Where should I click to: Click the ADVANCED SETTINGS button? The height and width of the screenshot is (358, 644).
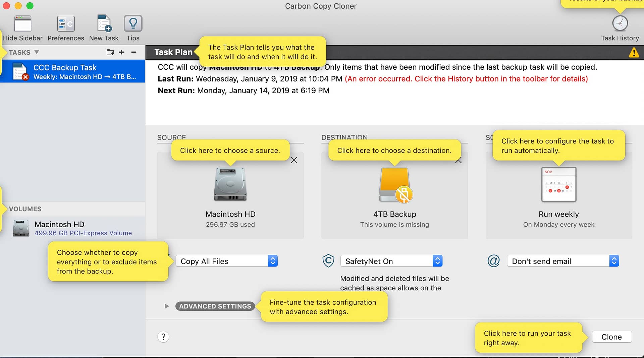(215, 306)
